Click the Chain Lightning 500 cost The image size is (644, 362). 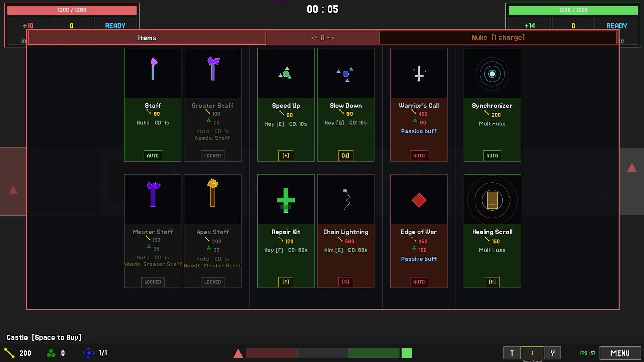coord(350,241)
